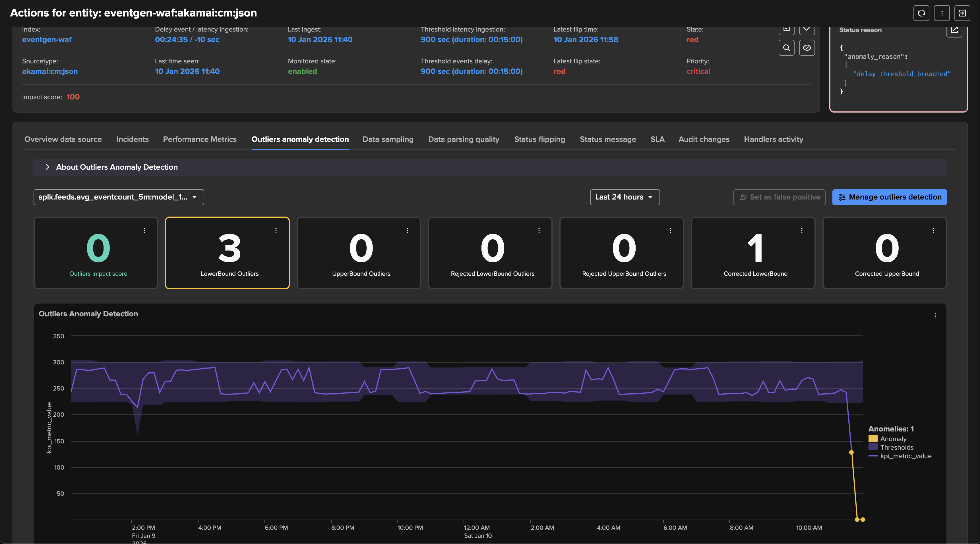Image resolution: width=980 pixels, height=544 pixels.
Task: Click the Thresholds purple legend swatch
Action: (873, 447)
